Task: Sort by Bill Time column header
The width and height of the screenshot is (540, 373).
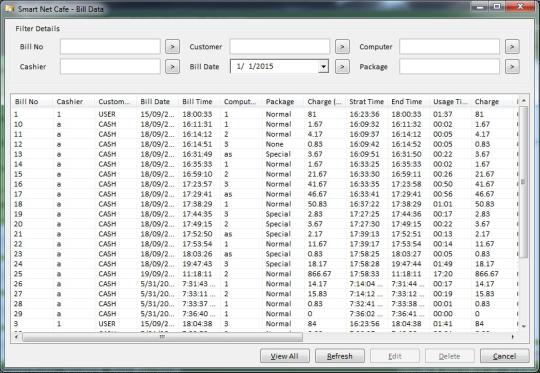Action: click(199, 102)
